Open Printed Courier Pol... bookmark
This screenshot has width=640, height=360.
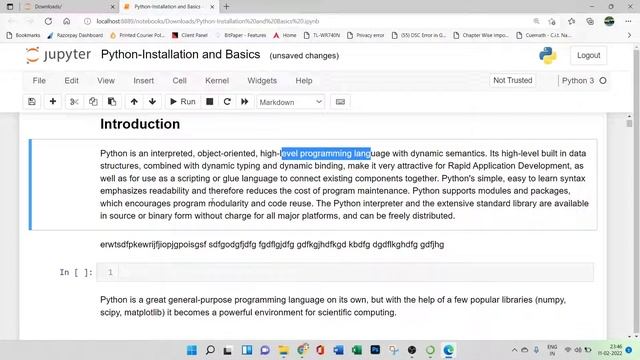tap(137, 36)
